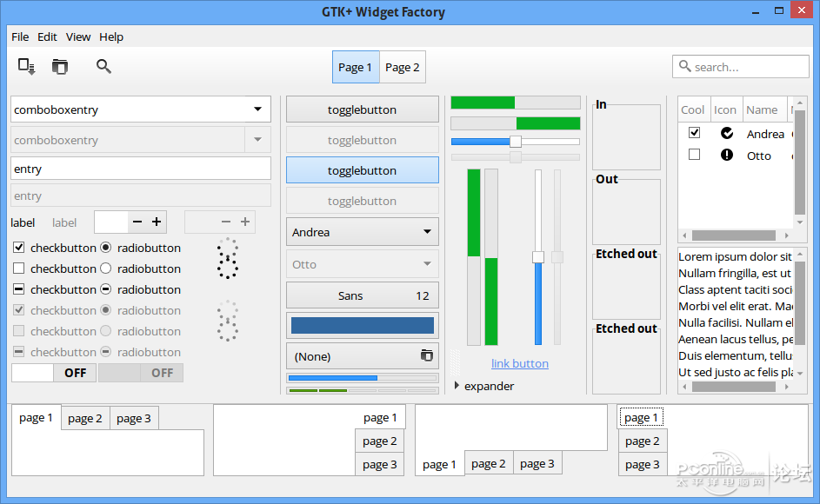Select focused page 1 tab in left-tabbed notebook
820x504 pixels.
(641, 418)
